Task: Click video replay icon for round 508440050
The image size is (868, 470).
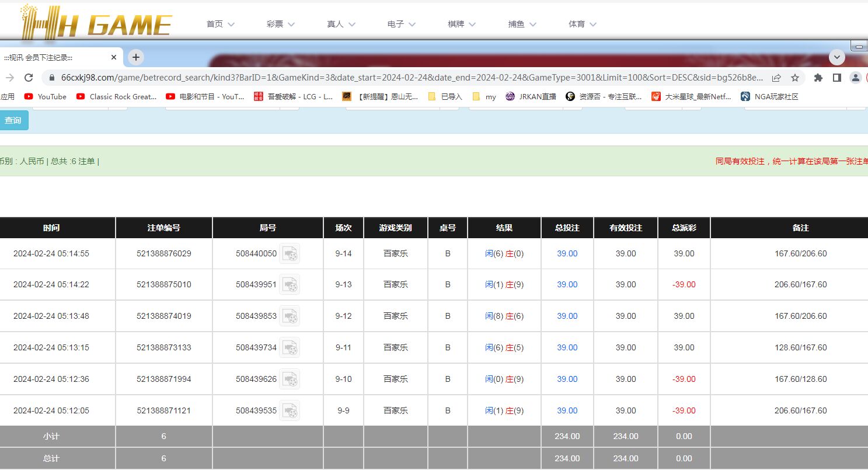Action: 289,253
